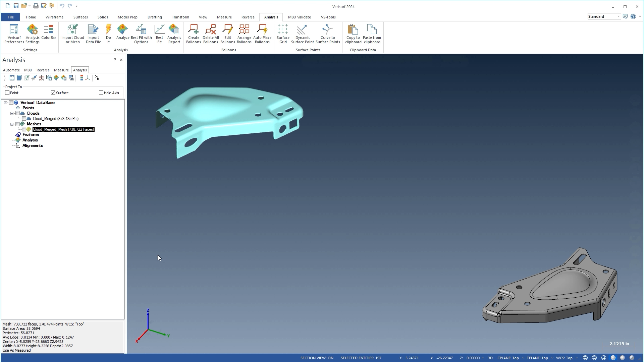Open Analysis Settings in the ribbon
The height and width of the screenshot is (362, 644).
point(33,34)
